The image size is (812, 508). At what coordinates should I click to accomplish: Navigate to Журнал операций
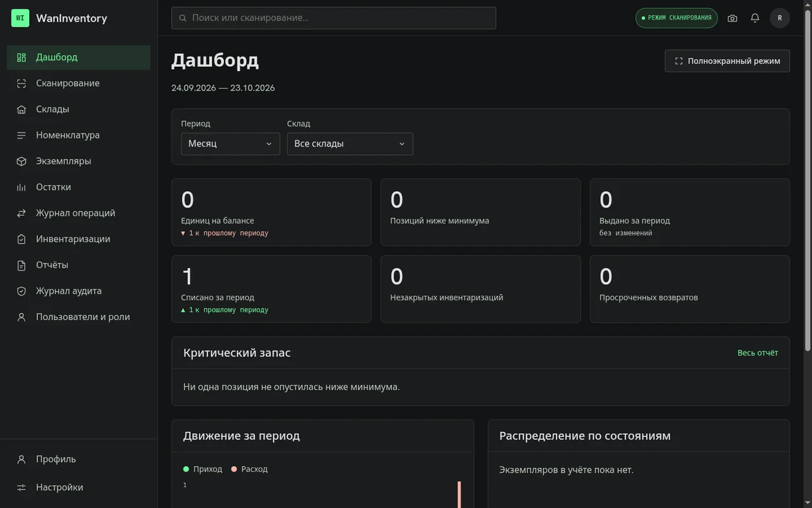pos(79,213)
